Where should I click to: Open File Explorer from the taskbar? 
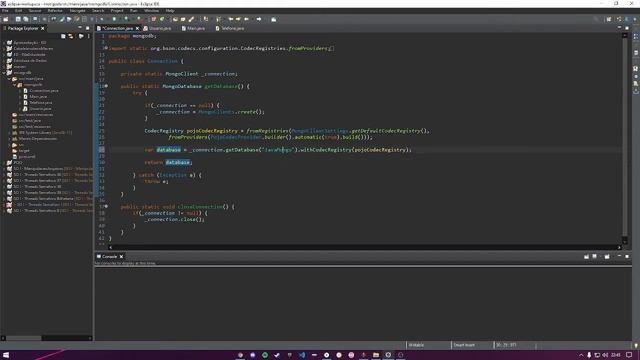pyautogui.click(x=376, y=355)
